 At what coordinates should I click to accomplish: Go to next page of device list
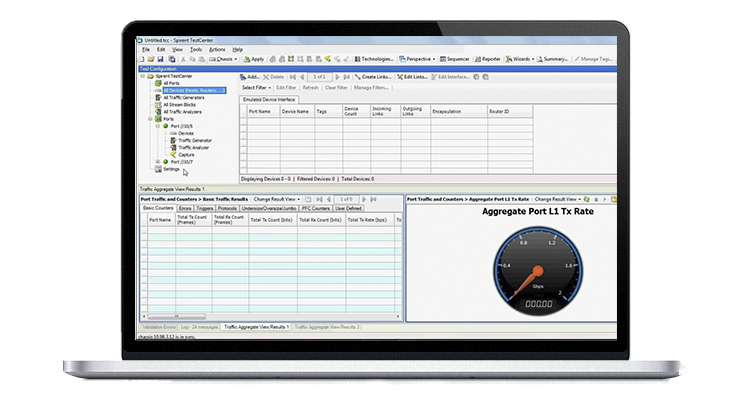[337, 77]
